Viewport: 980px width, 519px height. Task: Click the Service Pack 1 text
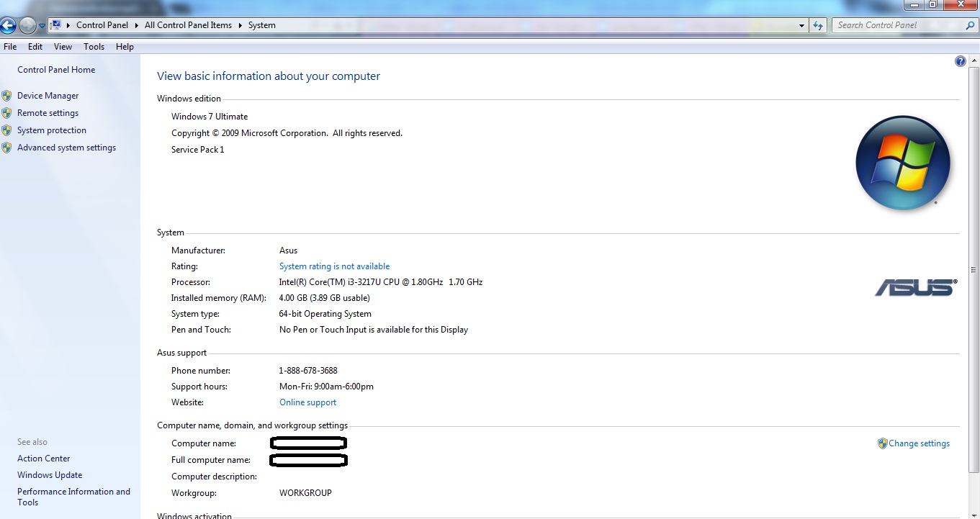[x=198, y=150]
